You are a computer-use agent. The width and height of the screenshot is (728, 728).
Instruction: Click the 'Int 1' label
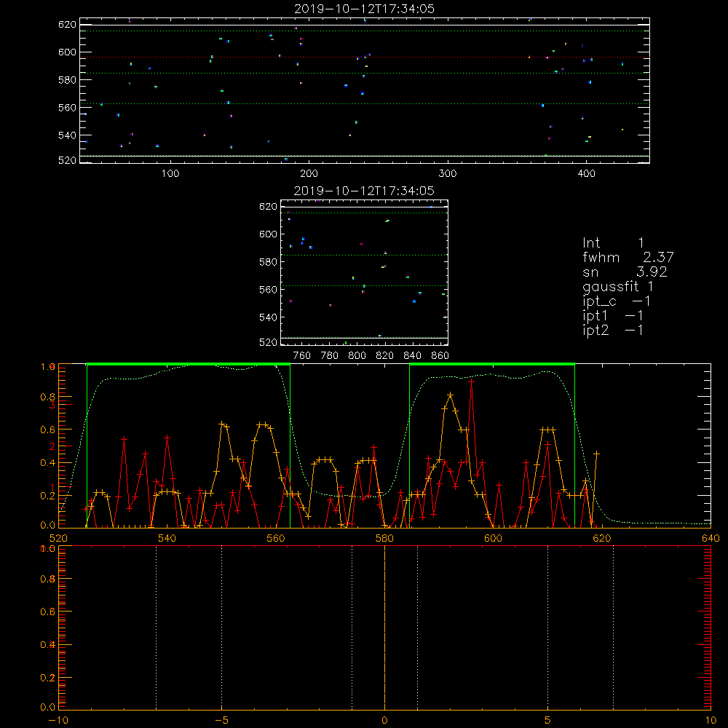[x=613, y=243]
